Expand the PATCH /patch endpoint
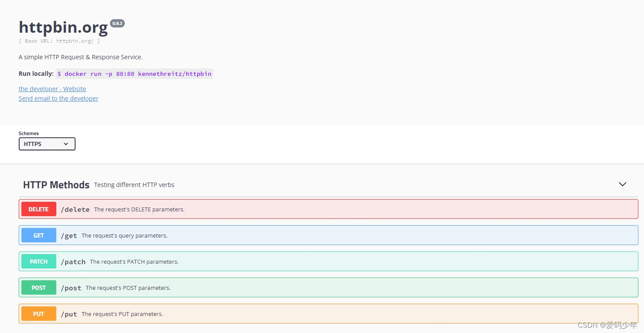 [329, 262]
